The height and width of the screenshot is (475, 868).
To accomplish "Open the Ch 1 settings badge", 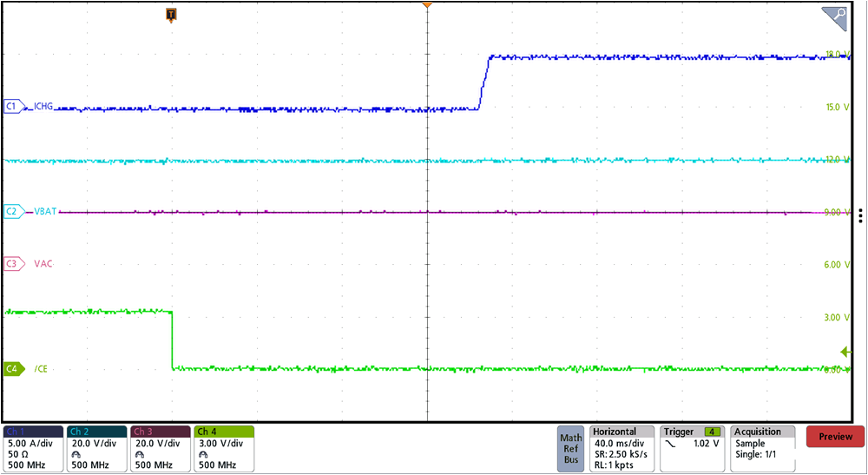I will point(33,448).
